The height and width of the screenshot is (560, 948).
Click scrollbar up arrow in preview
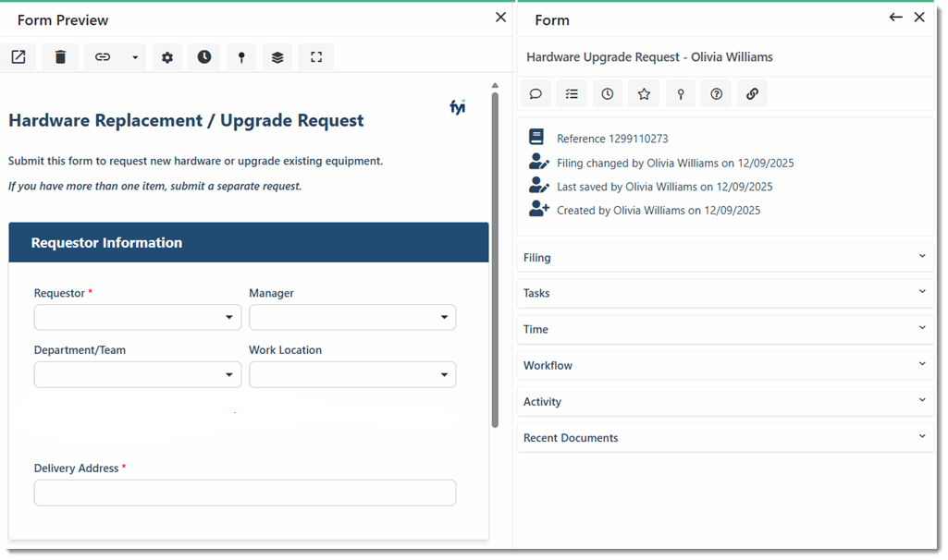pos(495,86)
